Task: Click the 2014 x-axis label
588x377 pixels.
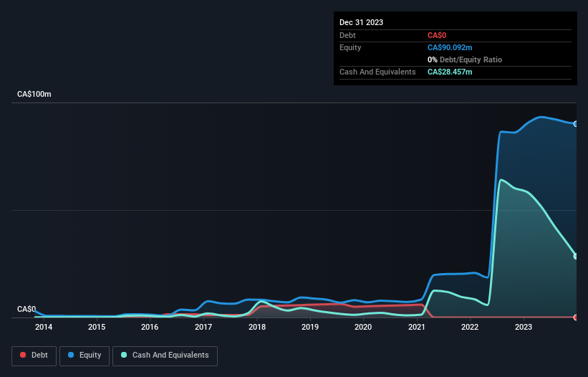Action: (44, 327)
